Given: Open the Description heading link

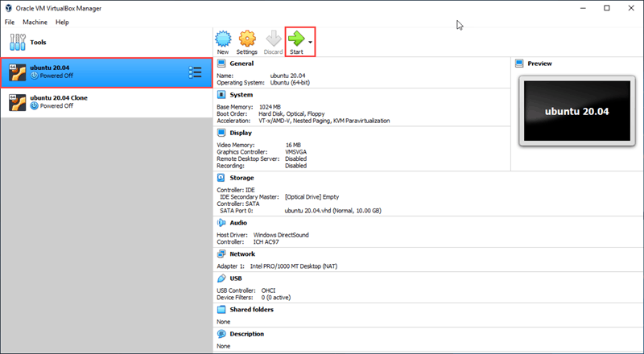Looking at the screenshot, I should [247, 333].
